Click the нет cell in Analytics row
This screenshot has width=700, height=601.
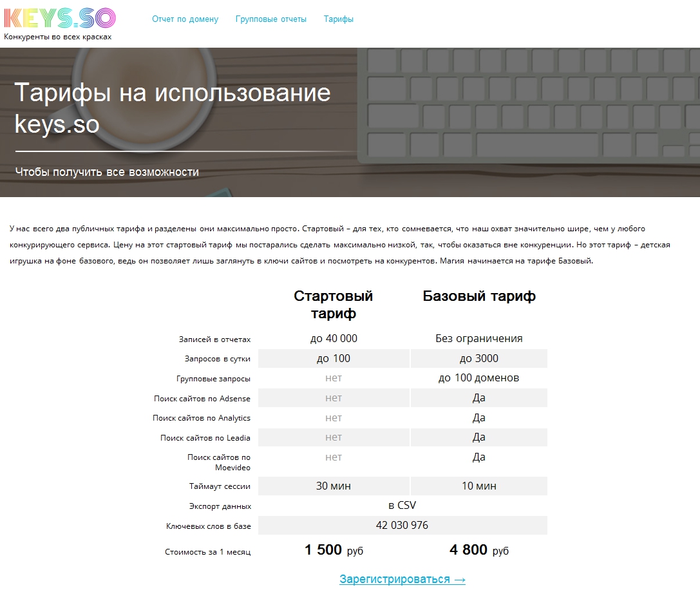(334, 418)
